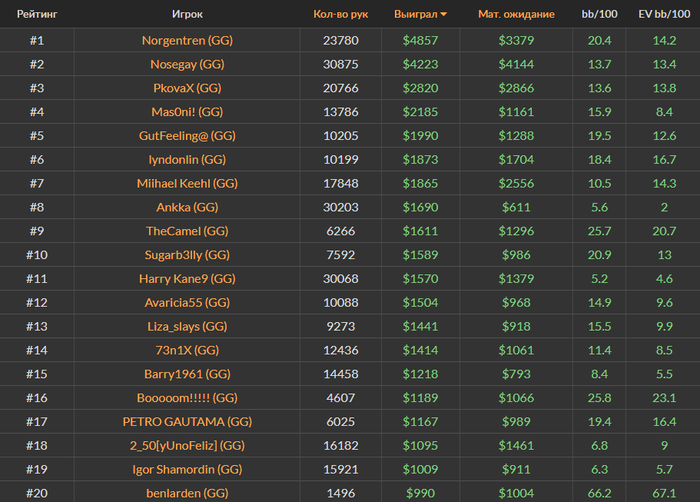Click player Liza_slays (GG)
Viewport: 700px width, 502px height.
tap(187, 326)
